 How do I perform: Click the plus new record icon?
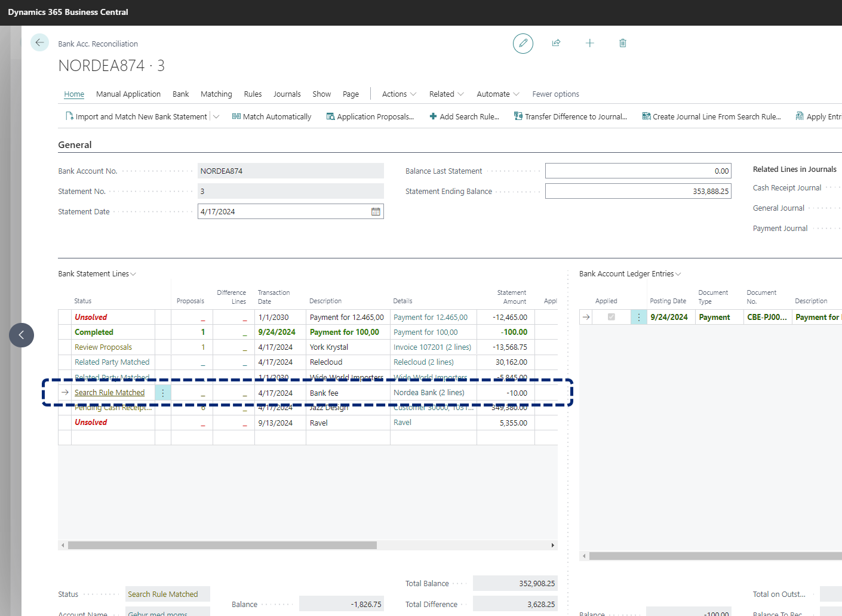coord(589,43)
